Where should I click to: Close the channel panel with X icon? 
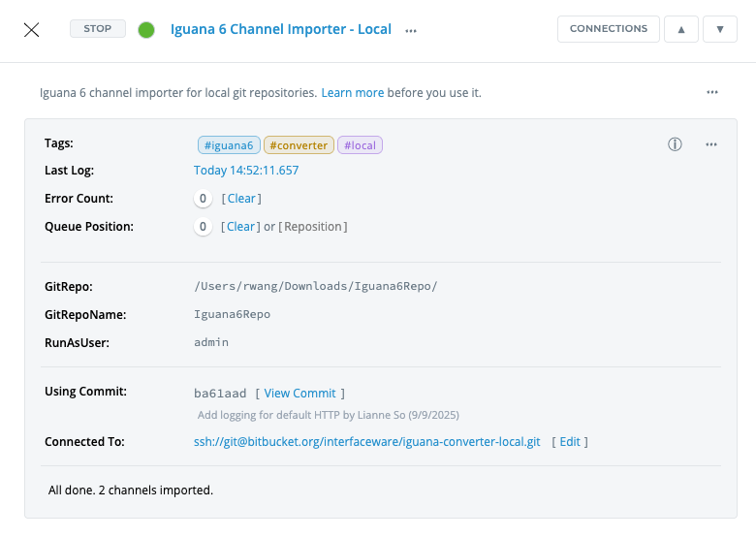[31, 29]
